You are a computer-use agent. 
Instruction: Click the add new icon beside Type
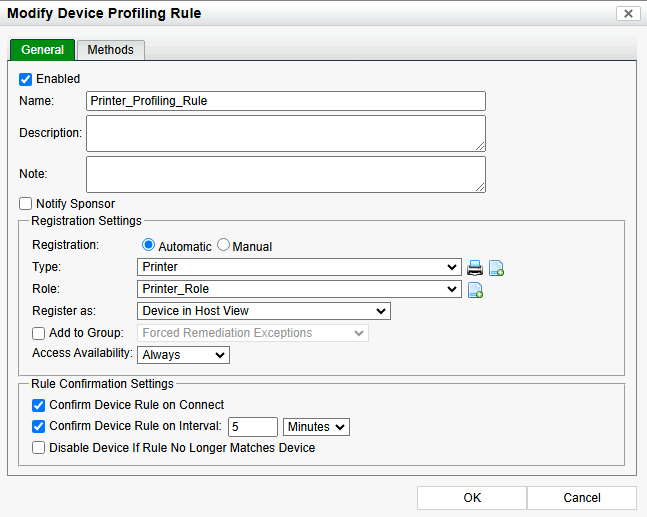pyautogui.click(x=496, y=267)
